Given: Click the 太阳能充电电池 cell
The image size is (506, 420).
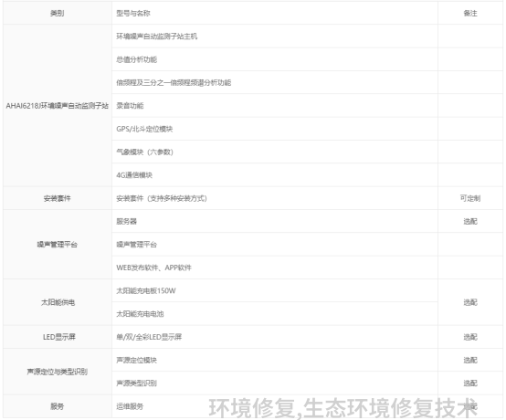Looking at the screenshot, I should [x=275, y=314].
